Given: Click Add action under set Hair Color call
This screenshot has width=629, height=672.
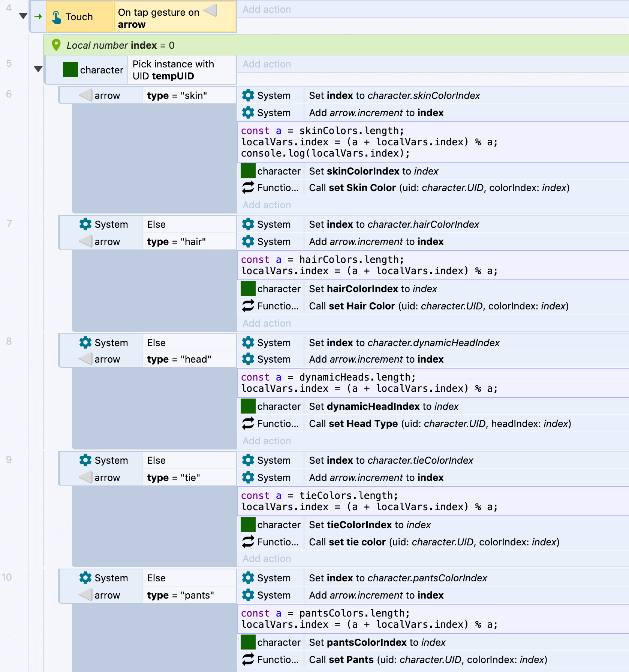Looking at the screenshot, I should [x=267, y=323].
